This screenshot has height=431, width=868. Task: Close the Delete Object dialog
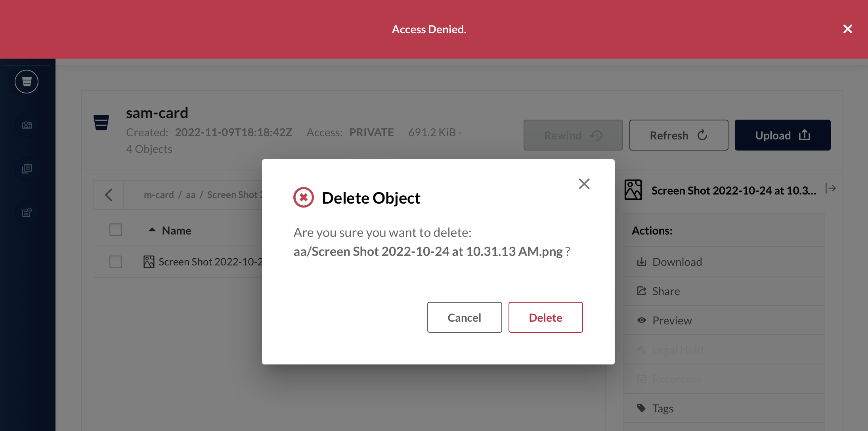pos(584,184)
